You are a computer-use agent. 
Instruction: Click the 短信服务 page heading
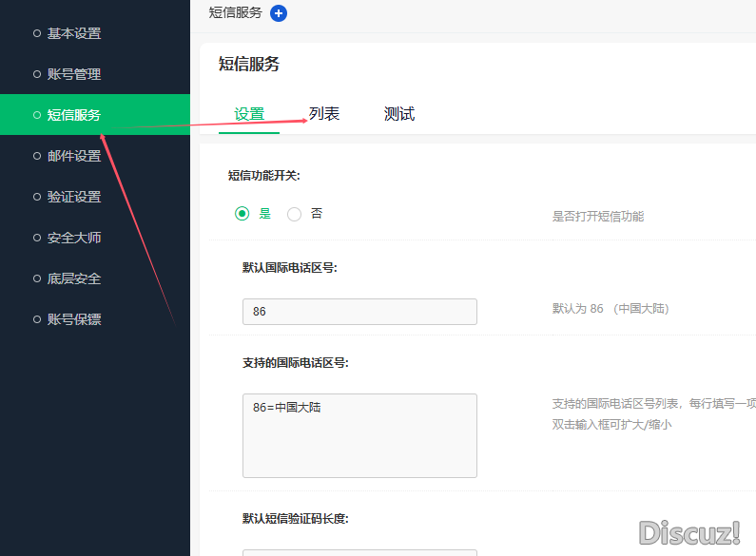(x=249, y=64)
